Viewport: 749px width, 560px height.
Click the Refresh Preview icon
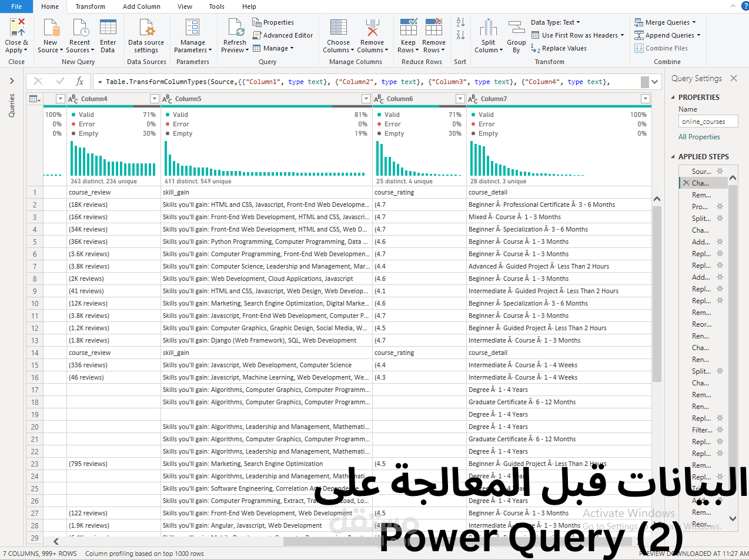point(235,28)
